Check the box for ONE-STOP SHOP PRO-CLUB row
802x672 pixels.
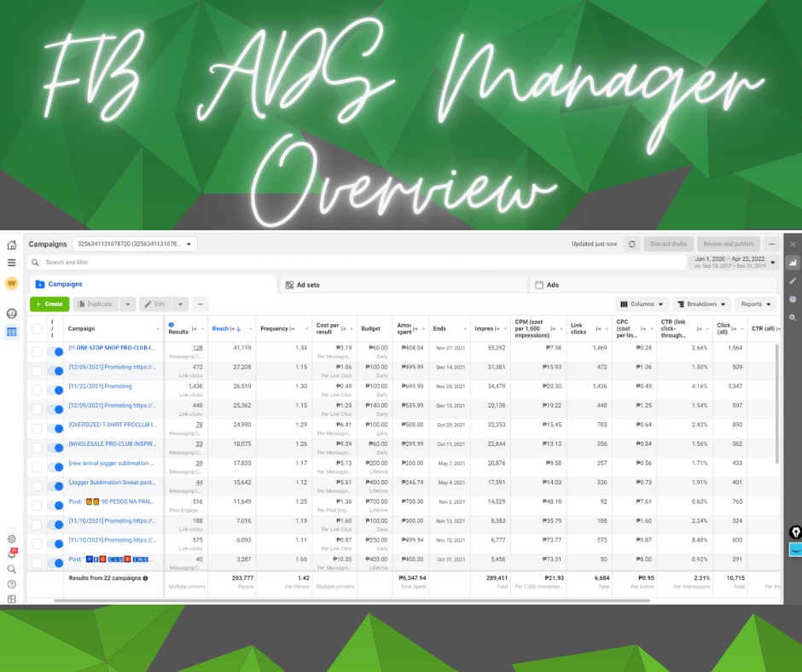[37, 352]
